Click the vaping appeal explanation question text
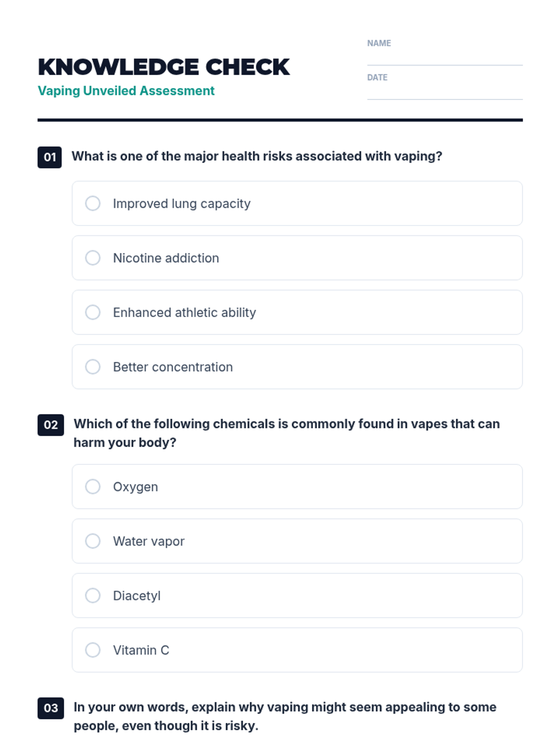Screen dimensions: 560x747 (285, 716)
